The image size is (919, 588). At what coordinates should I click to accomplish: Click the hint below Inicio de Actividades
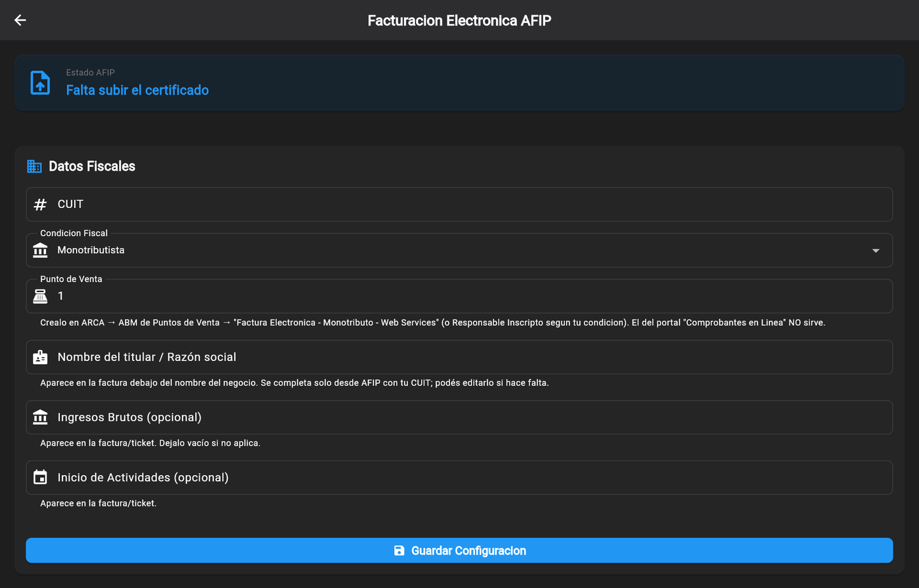(x=98, y=503)
